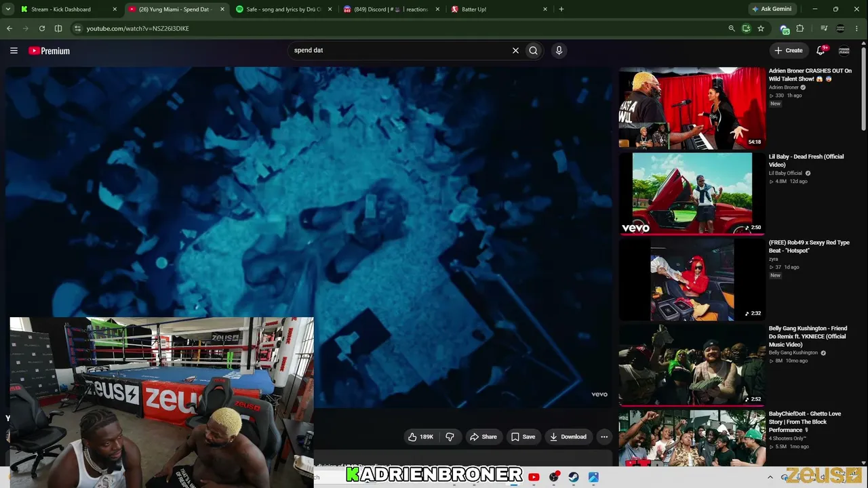Click the Create button on YouTube
868x488 pixels.
pos(789,50)
